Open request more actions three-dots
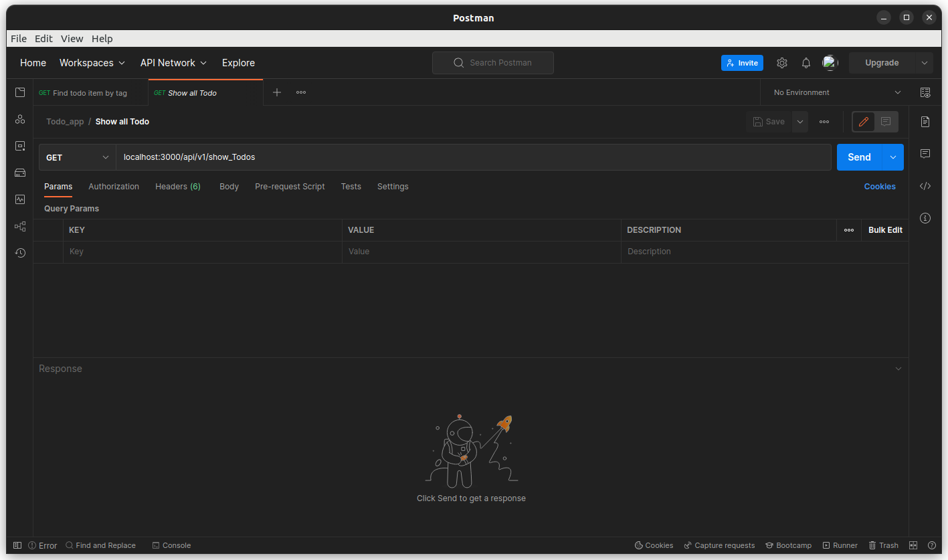This screenshot has height=560, width=948. tap(824, 122)
